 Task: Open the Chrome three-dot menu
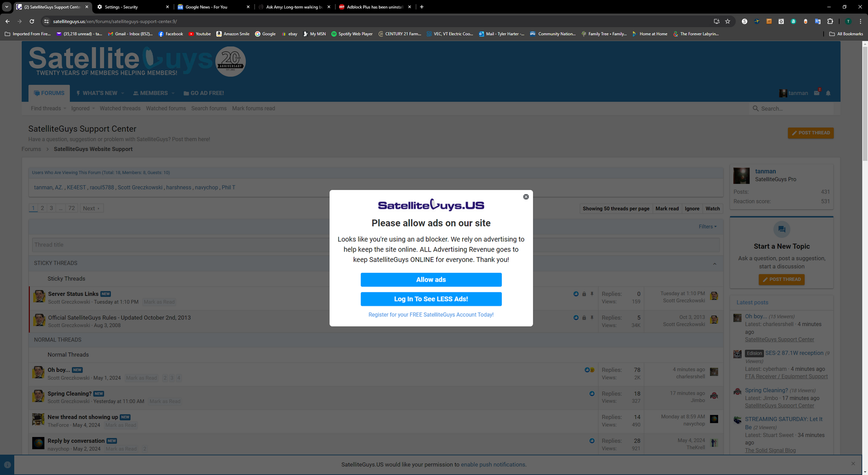pyautogui.click(x=860, y=21)
